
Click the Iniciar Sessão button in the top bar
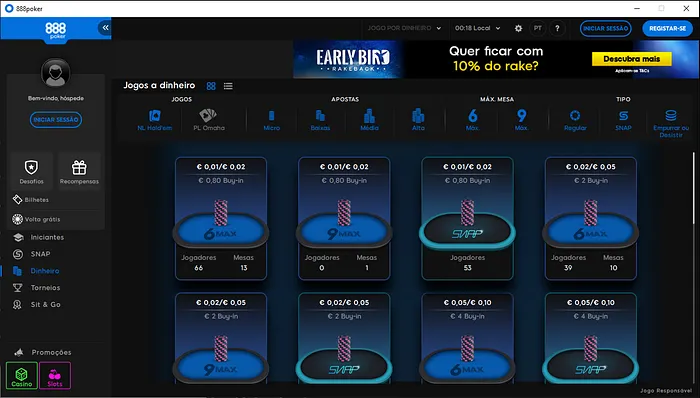click(x=606, y=28)
